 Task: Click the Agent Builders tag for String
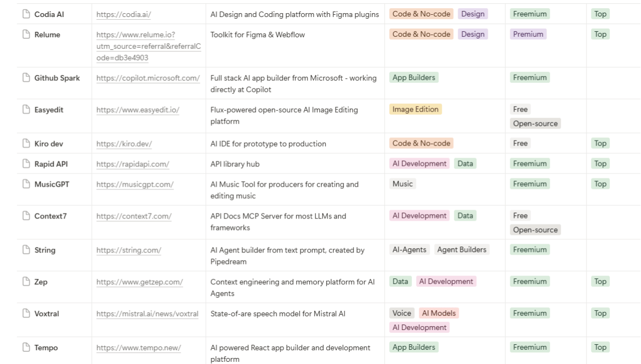461,250
